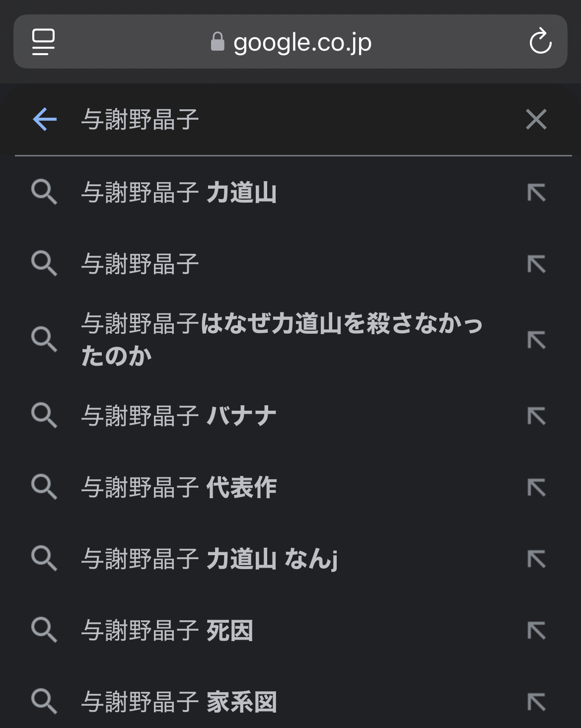Reload the page using refresh icon
This screenshot has height=728, width=581.
[x=540, y=41]
